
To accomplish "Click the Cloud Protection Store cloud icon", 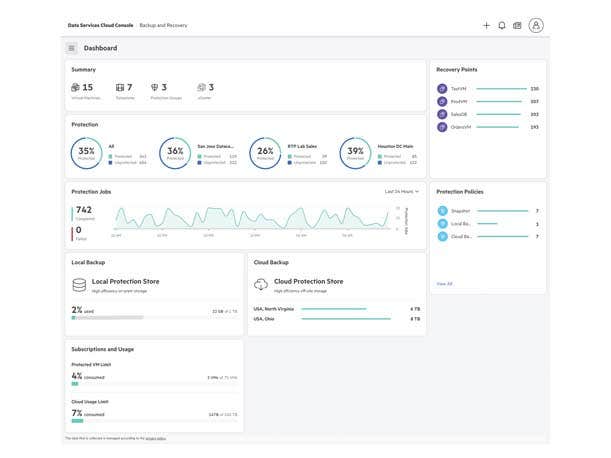I will 261,285.
